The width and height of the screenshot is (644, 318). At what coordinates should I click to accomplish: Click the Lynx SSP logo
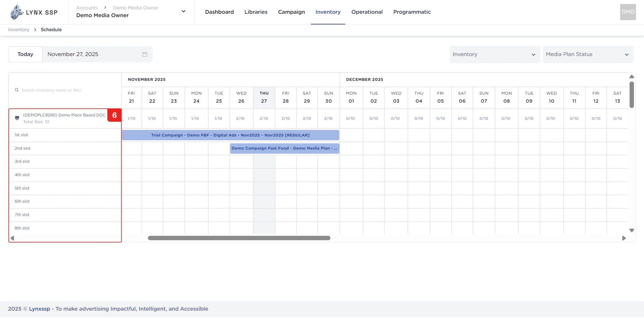34,12
